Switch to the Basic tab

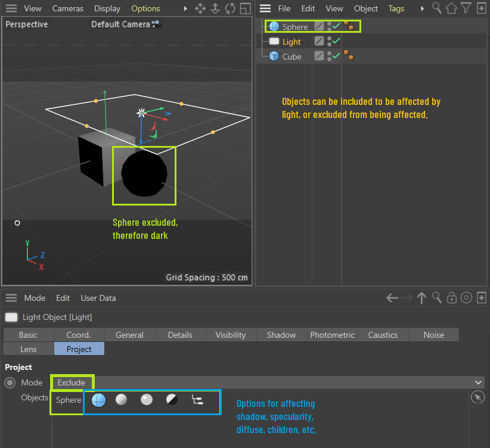(x=28, y=335)
